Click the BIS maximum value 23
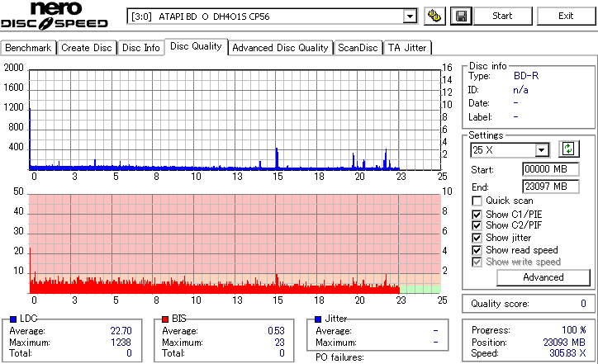Viewport: 598px width, 364px height. 279,343
